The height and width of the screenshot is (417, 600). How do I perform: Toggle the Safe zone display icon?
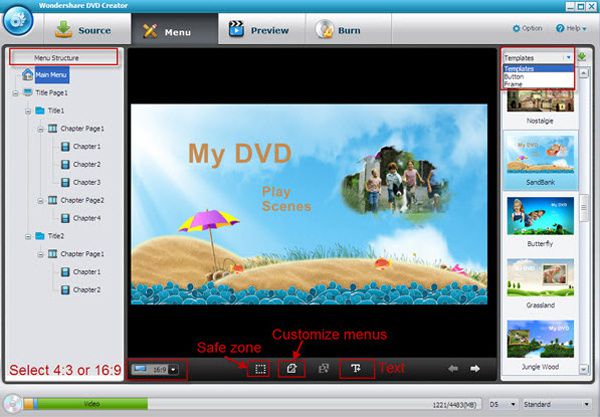[x=260, y=369]
